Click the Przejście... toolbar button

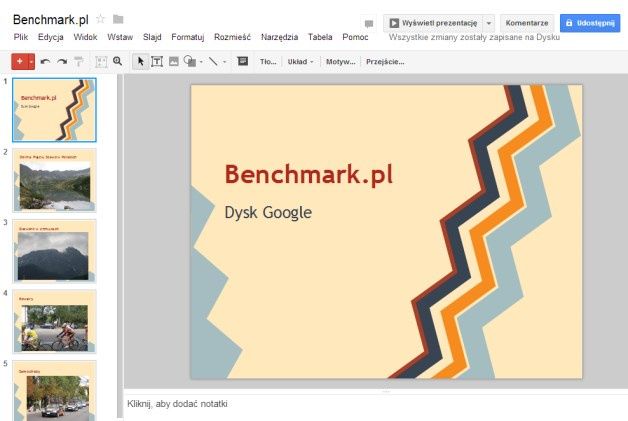pos(385,62)
